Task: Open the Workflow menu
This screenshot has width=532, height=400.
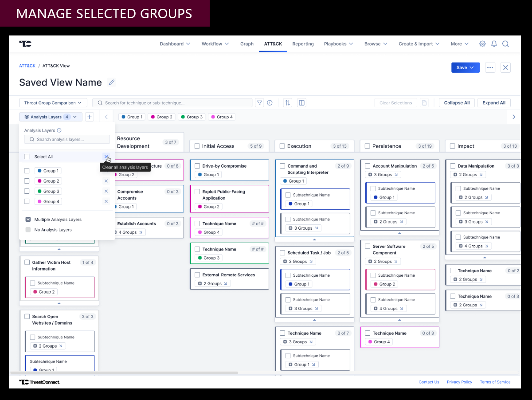Action: pos(215,44)
